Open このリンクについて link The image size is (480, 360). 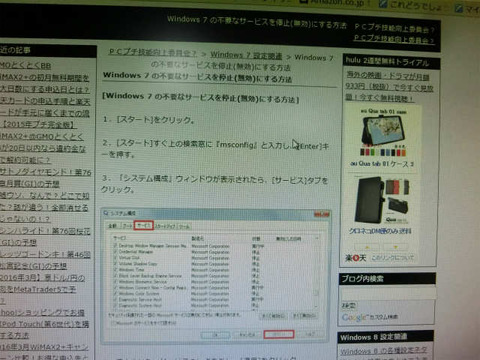tap(393, 258)
